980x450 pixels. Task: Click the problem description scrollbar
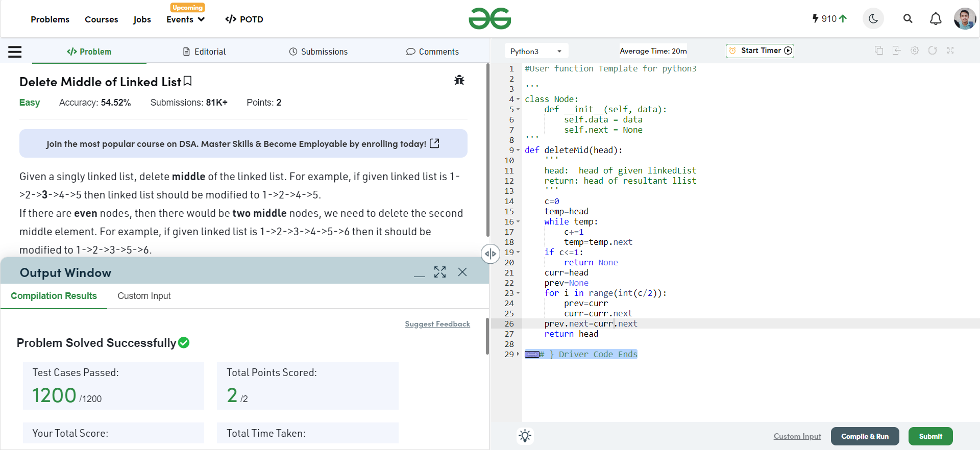(487, 151)
